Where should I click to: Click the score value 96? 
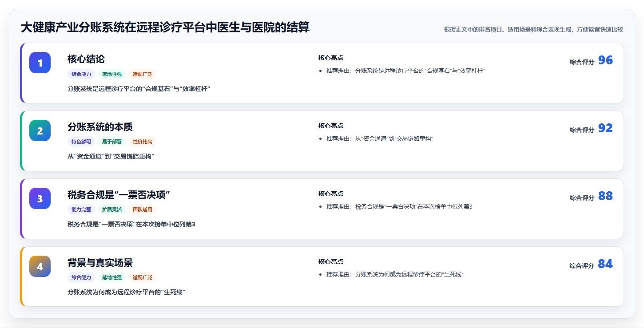(x=605, y=60)
